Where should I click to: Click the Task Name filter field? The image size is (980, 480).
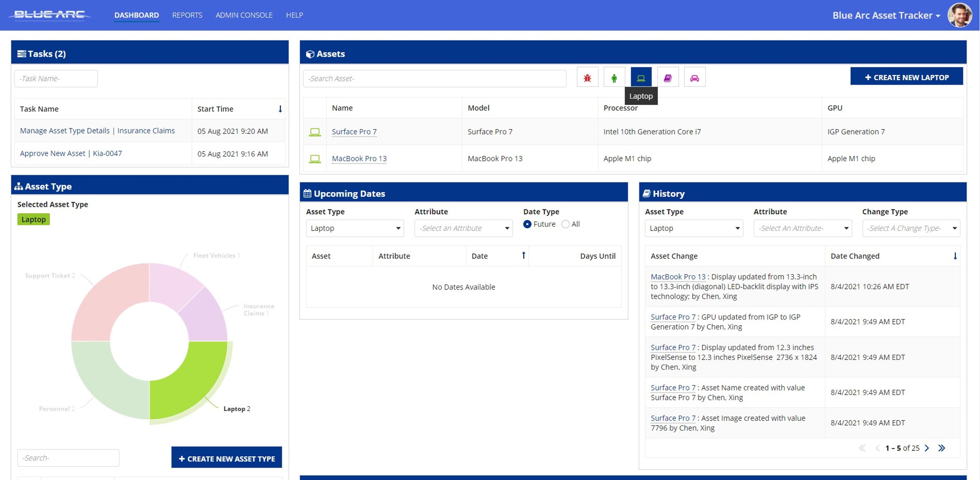56,78
